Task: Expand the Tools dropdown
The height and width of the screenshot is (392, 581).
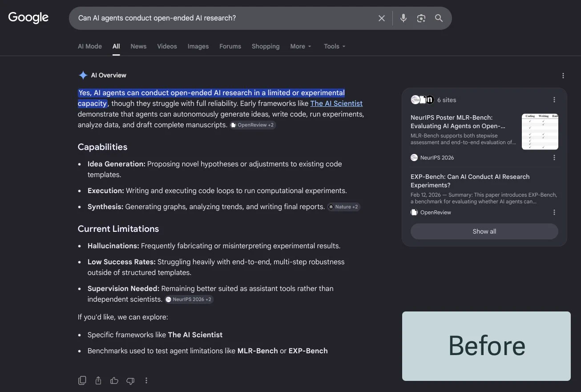Action: [335, 46]
